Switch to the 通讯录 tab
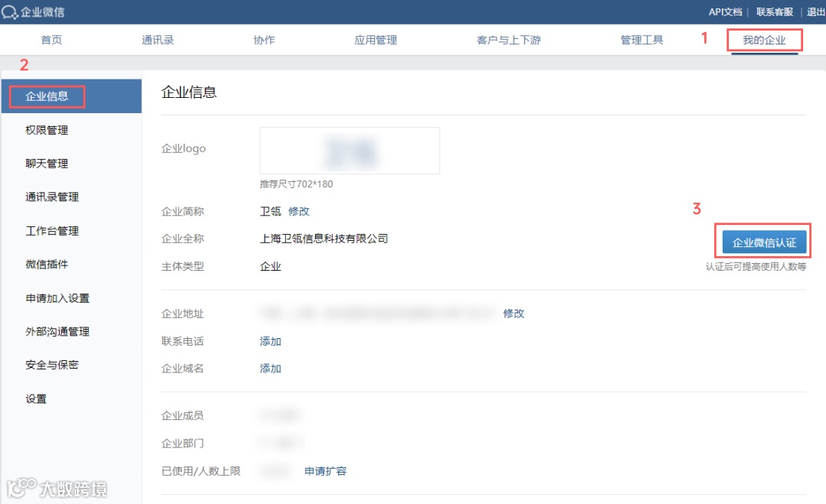Viewport: 826px width, 504px height. 158,40
